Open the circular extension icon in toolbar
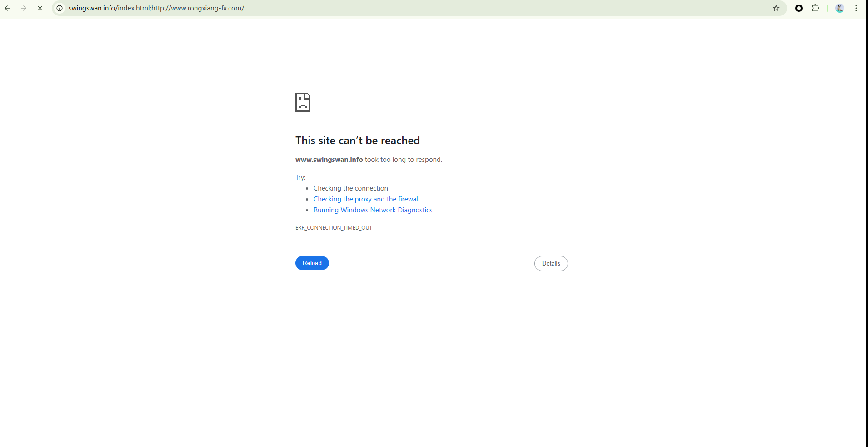Viewport: 868px width, 447px height. coord(799,8)
